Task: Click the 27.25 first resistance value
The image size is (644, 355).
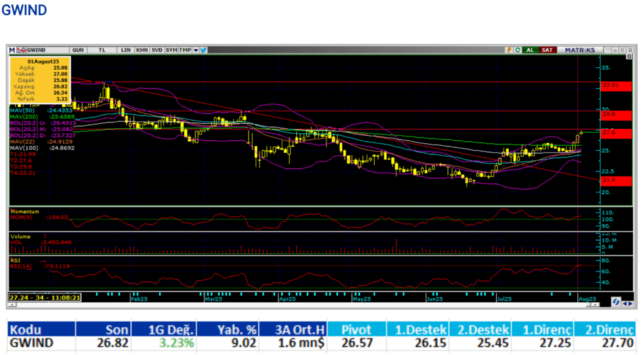Action: (555, 343)
